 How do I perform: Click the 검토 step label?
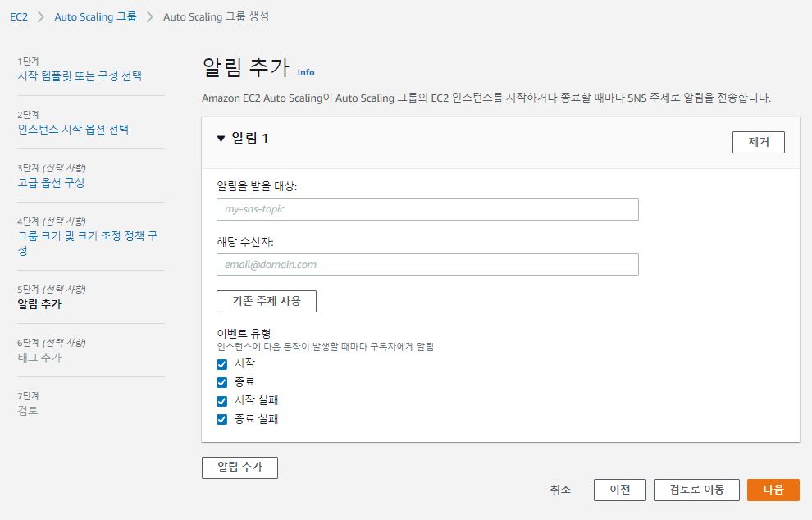28,411
